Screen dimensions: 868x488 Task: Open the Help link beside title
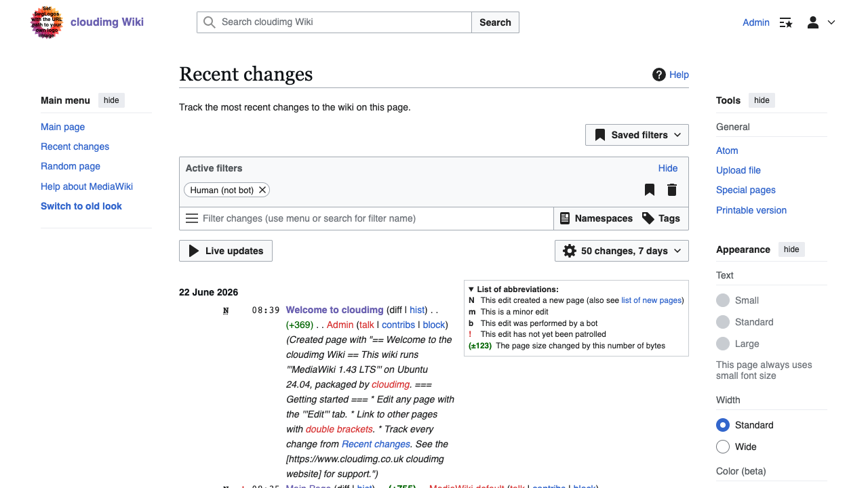(679, 75)
